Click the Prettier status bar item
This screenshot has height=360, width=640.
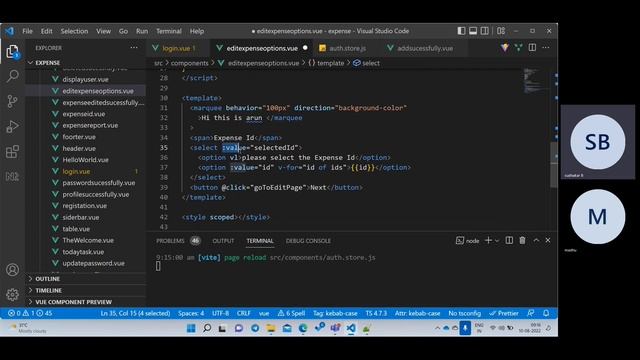point(504,313)
